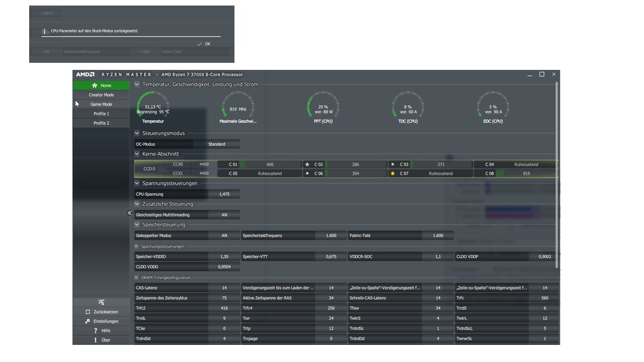This screenshot has width=644, height=362.
Task: Open Einstellungen settings
Action: coord(101,321)
